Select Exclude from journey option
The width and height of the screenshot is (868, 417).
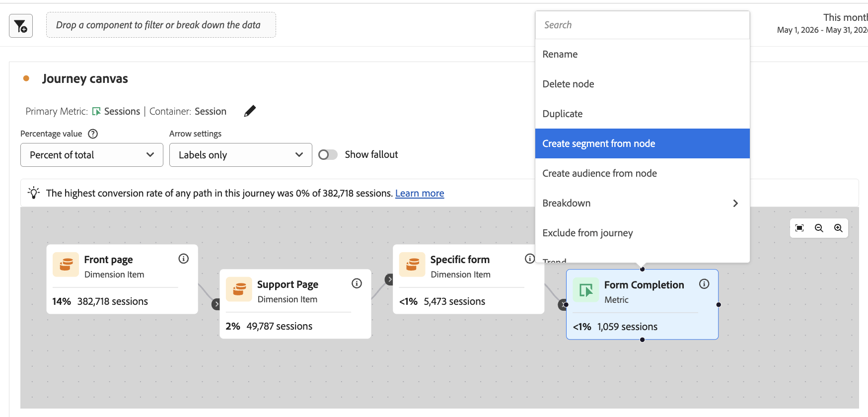(643, 233)
